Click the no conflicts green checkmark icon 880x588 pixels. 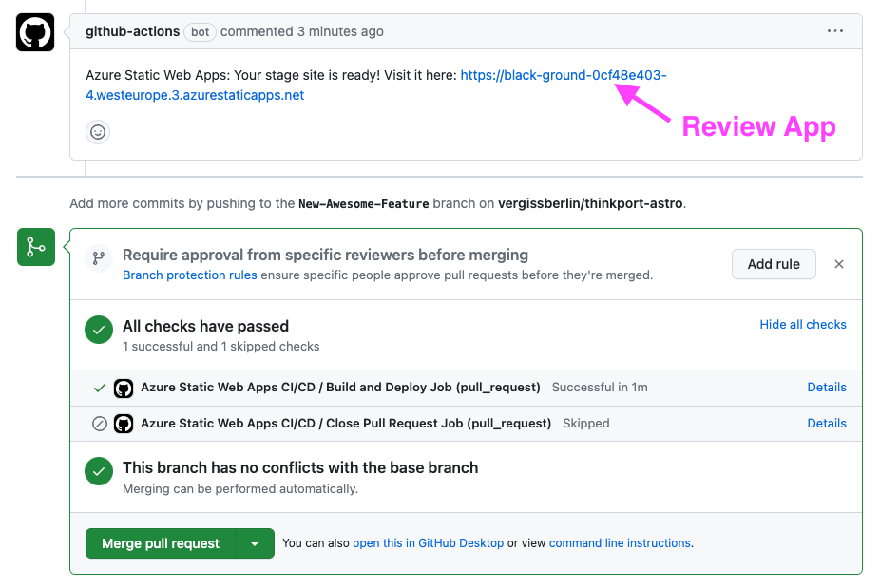point(99,471)
